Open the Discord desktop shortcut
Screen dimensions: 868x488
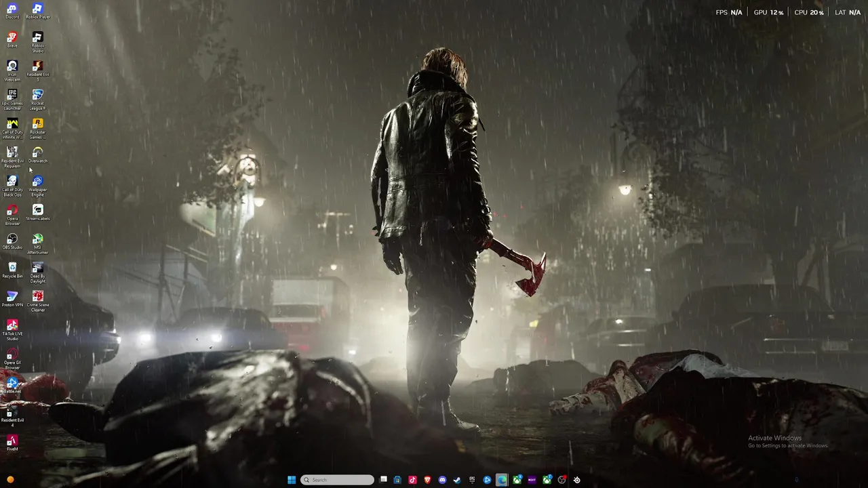coord(12,11)
